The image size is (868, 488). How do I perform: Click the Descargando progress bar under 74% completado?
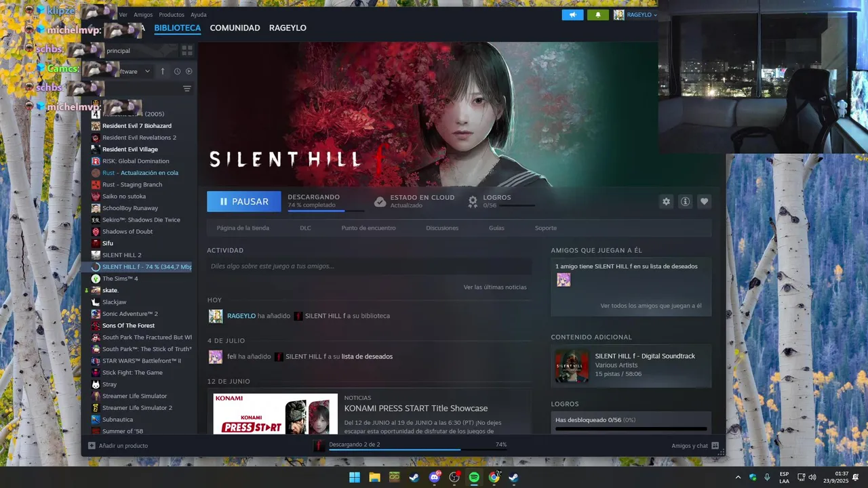click(x=325, y=211)
